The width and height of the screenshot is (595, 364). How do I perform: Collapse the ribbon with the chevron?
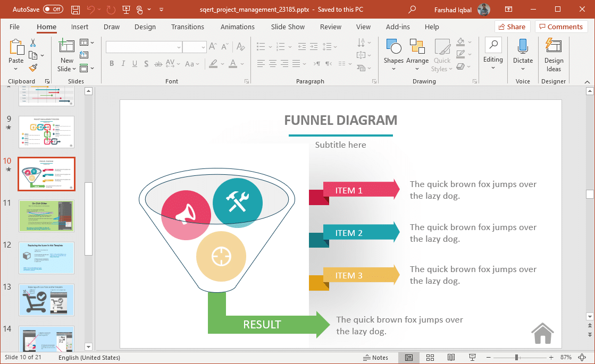[587, 81]
